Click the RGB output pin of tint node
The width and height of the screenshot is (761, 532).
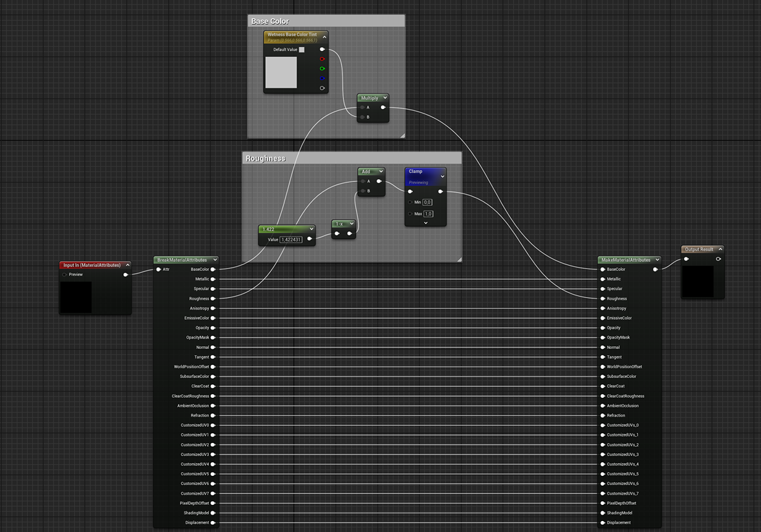pos(322,49)
